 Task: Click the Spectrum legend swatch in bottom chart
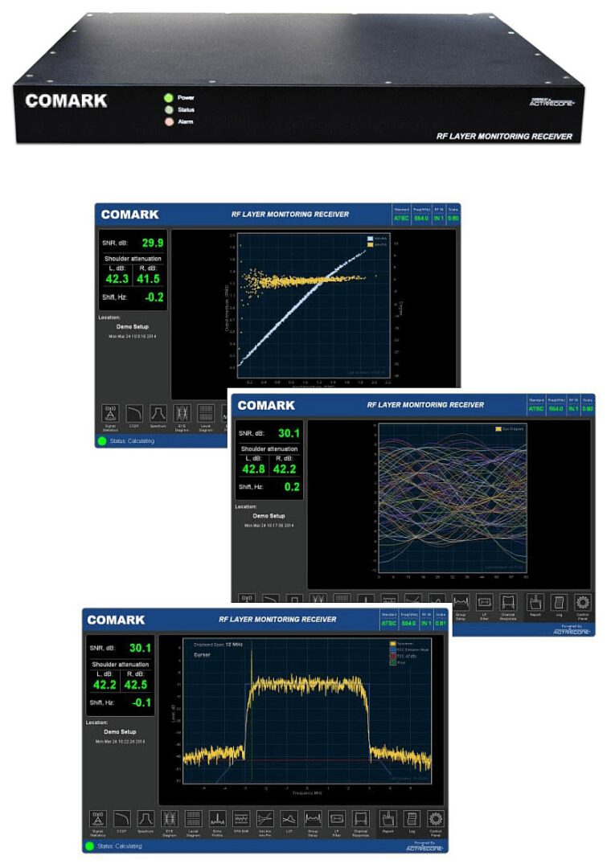pyautogui.click(x=393, y=644)
